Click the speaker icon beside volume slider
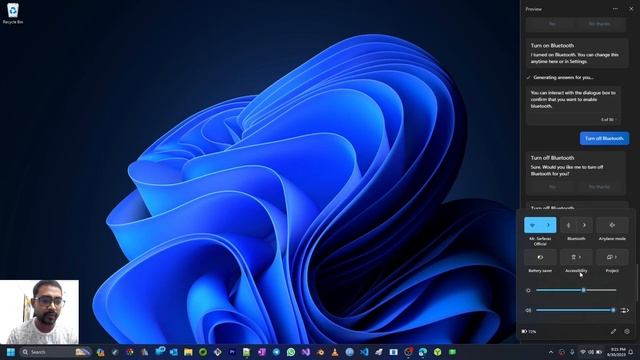640x360 pixels. pos(528,310)
